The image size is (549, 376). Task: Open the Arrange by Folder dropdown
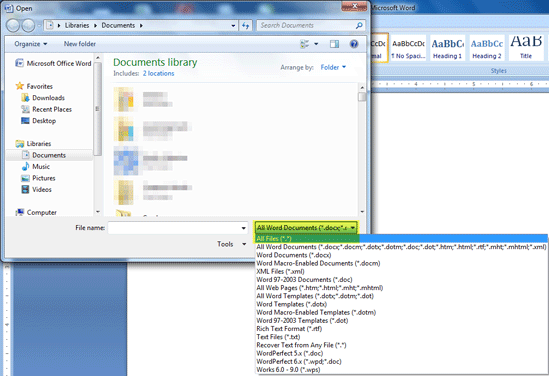(333, 67)
